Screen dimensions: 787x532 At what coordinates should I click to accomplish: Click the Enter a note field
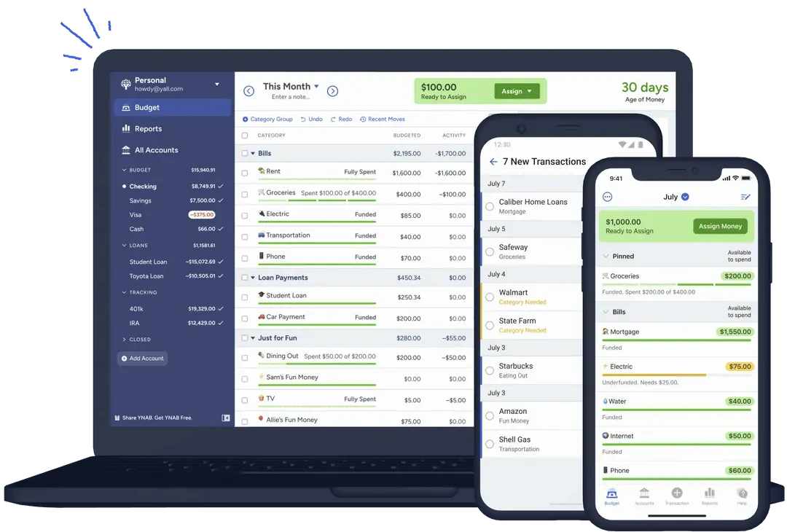click(290, 97)
